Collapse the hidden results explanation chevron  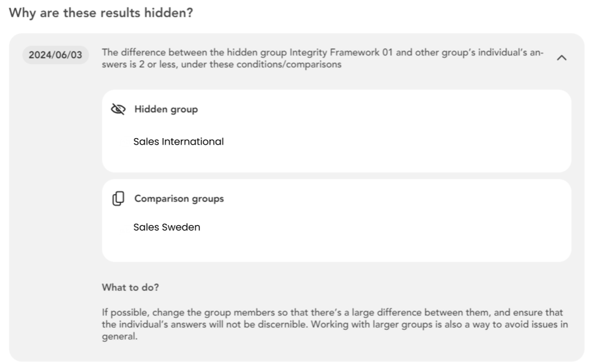562,58
